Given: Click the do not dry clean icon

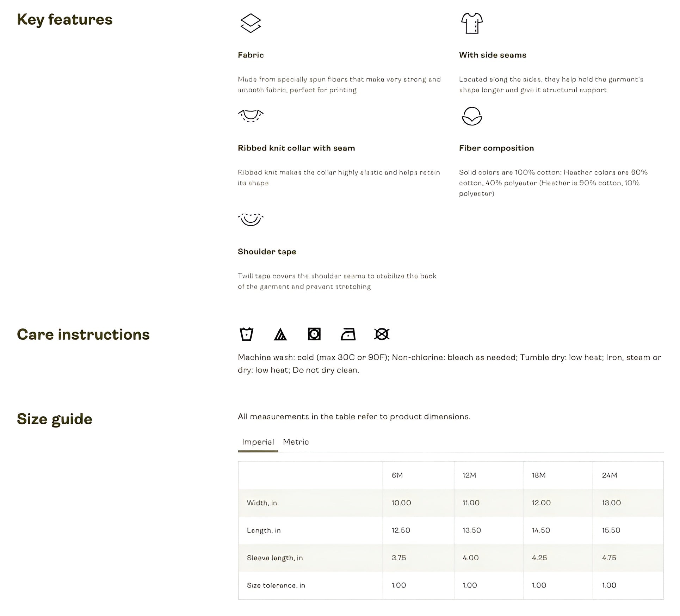Looking at the screenshot, I should pos(382,334).
